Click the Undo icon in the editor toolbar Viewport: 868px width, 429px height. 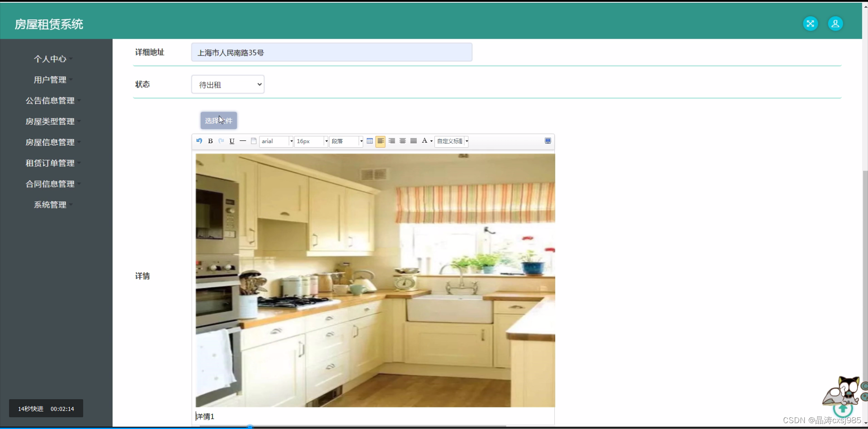click(199, 141)
